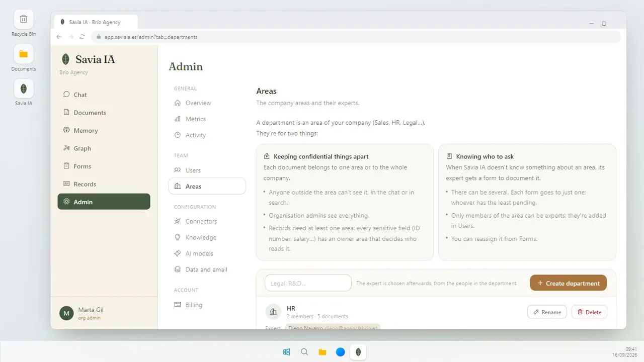Go to Users under Team
The image size is (644, 362).
coord(207,170)
